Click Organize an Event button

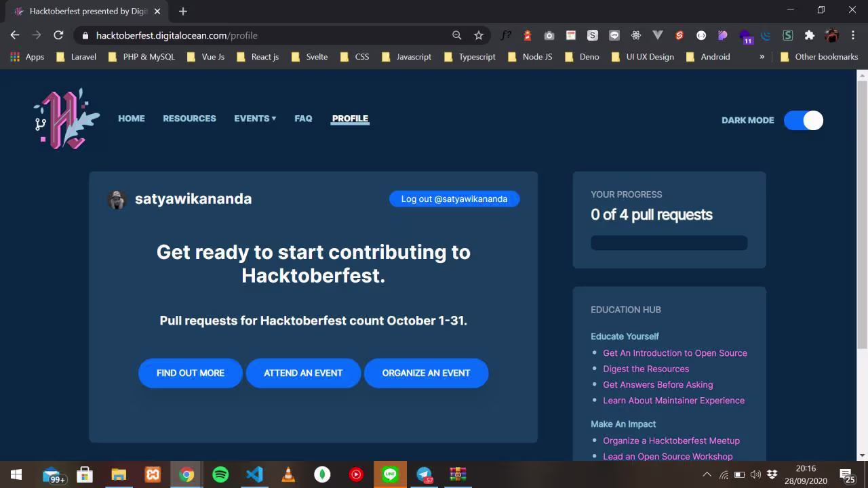point(426,373)
